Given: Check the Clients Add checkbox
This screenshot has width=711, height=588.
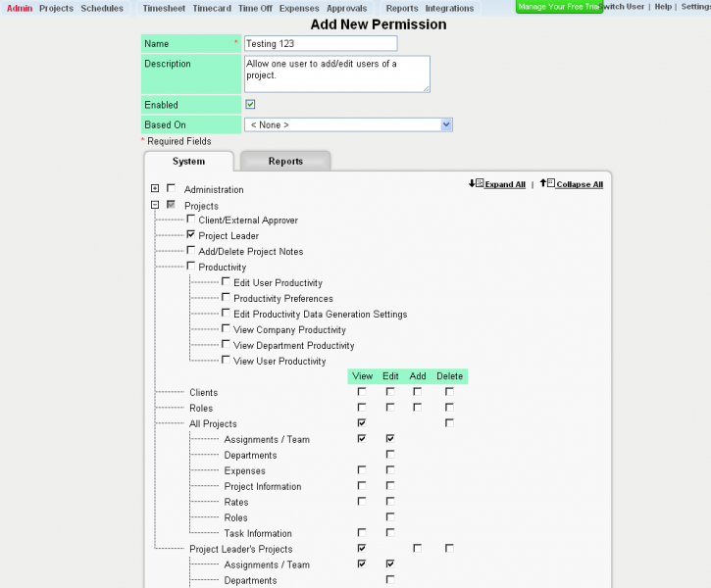Looking at the screenshot, I should (x=417, y=391).
